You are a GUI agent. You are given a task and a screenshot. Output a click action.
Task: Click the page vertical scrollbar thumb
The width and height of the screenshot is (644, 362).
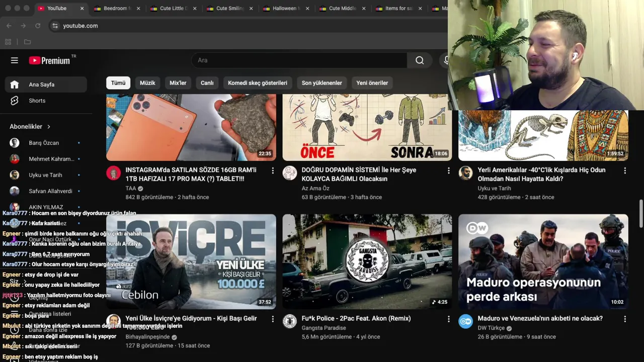coord(641,214)
